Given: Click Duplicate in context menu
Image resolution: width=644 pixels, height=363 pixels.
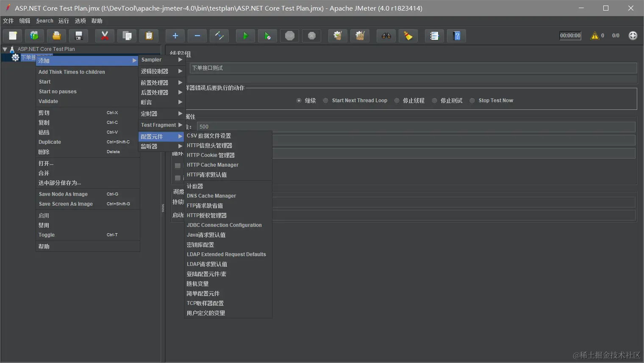Looking at the screenshot, I should (88, 142).
